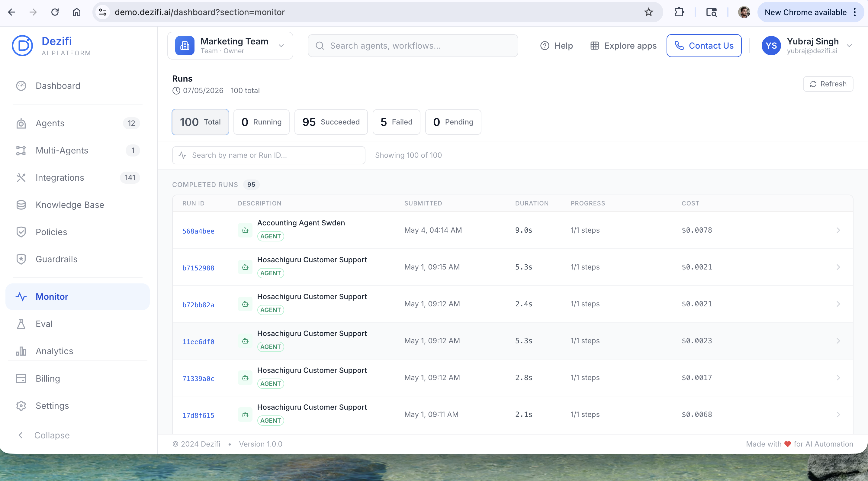Open run ID b72bb82a

[198, 305]
